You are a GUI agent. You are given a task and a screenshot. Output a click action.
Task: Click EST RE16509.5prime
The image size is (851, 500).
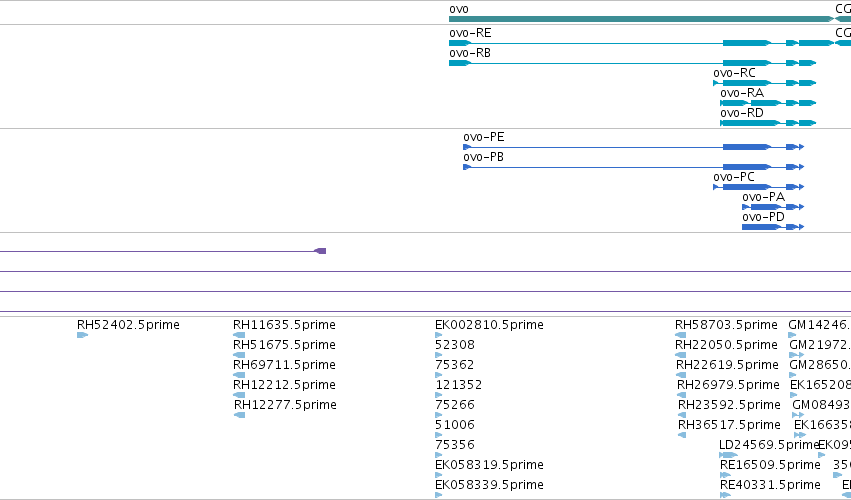click(770, 466)
